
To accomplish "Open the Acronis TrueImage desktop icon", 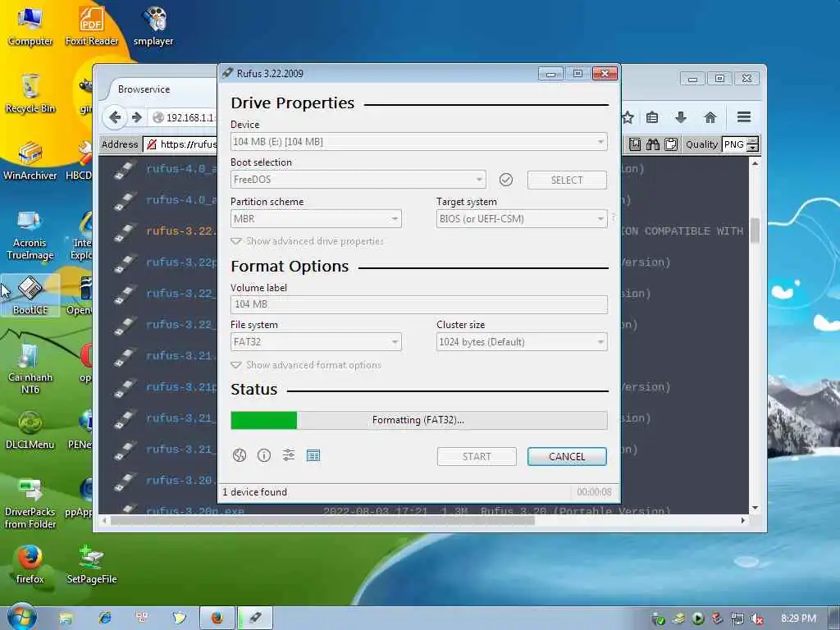I will click(x=30, y=234).
